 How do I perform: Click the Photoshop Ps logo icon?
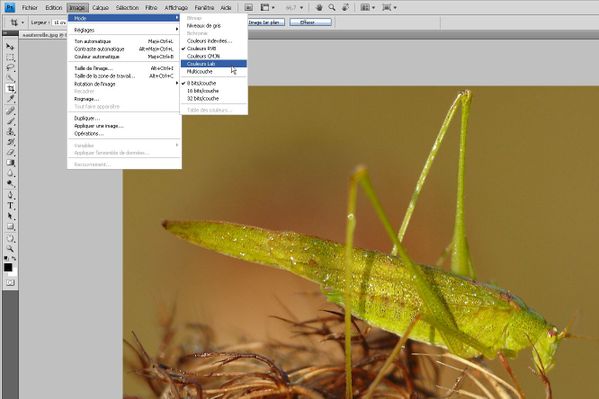click(10, 7)
